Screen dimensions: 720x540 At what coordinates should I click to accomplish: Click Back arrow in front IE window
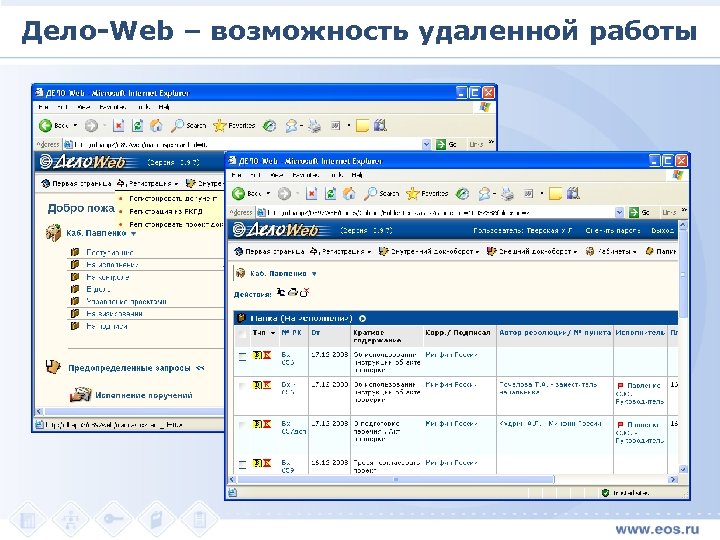click(x=238, y=194)
